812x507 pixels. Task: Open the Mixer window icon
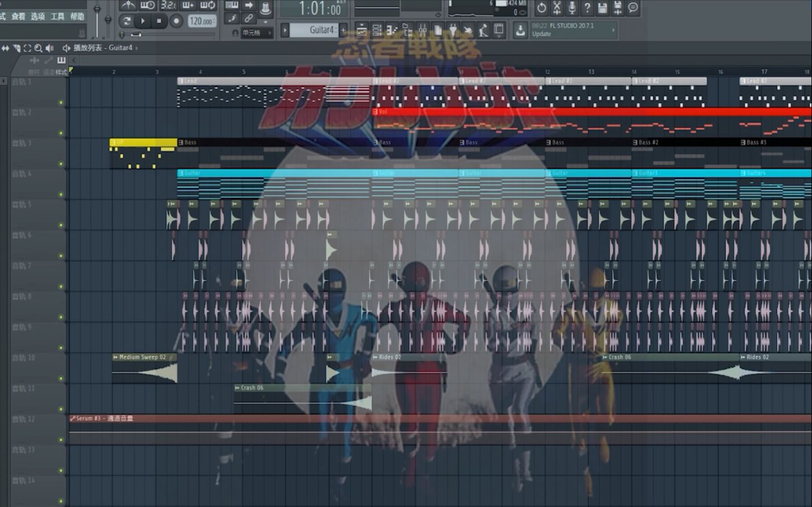(x=422, y=29)
